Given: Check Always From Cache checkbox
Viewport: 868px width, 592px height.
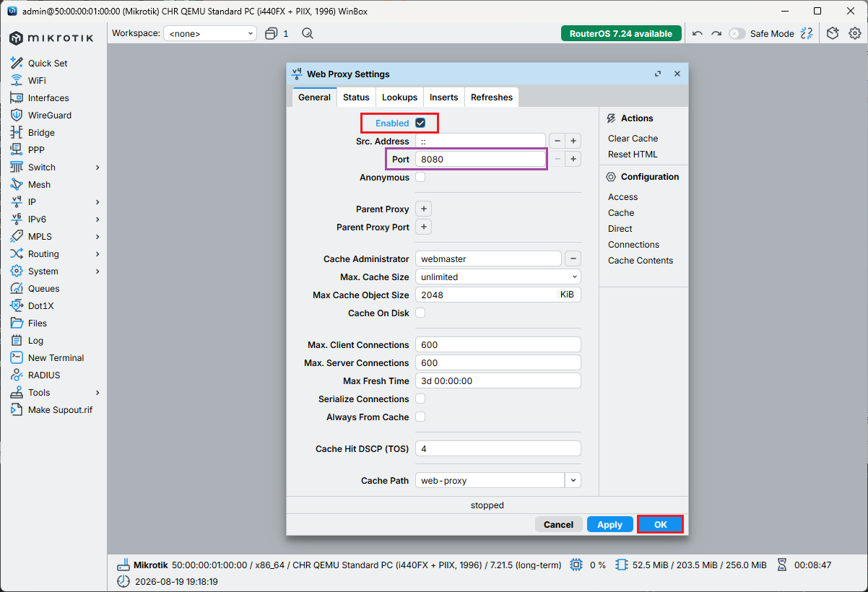Looking at the screenshot, I should [420, 417].
